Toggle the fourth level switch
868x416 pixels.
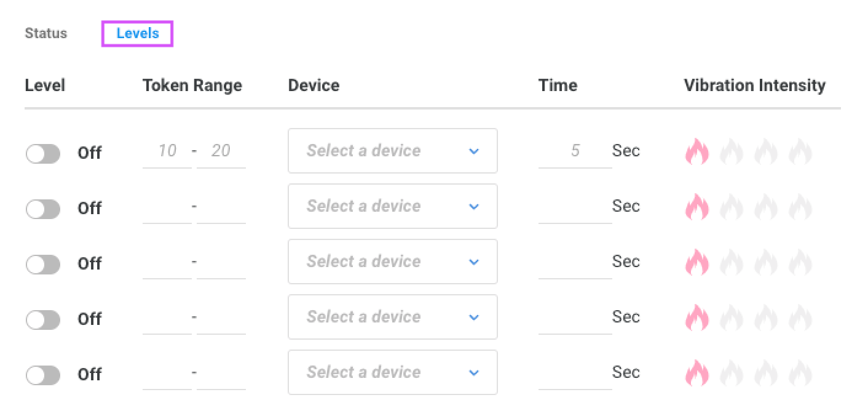[x=43, y=320]
